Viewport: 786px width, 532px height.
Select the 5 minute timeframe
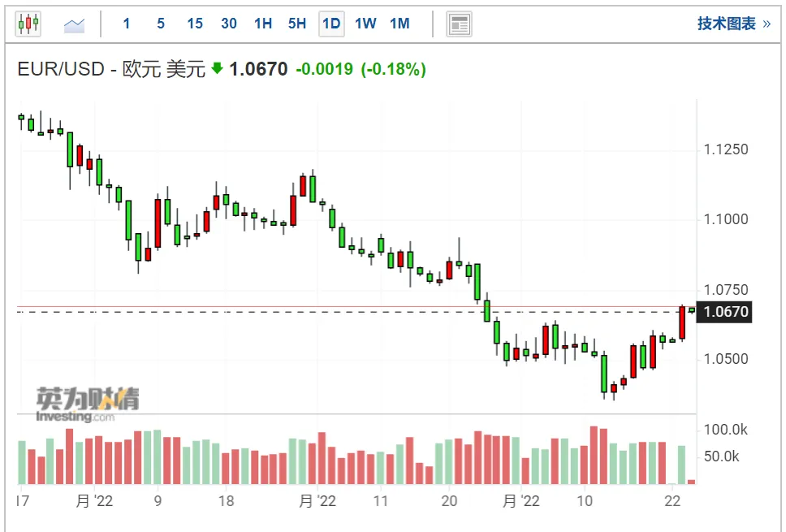[161, 24]
